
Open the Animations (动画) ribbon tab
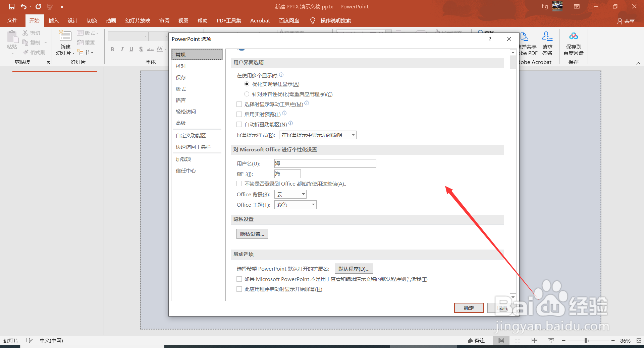pos(111,21)
